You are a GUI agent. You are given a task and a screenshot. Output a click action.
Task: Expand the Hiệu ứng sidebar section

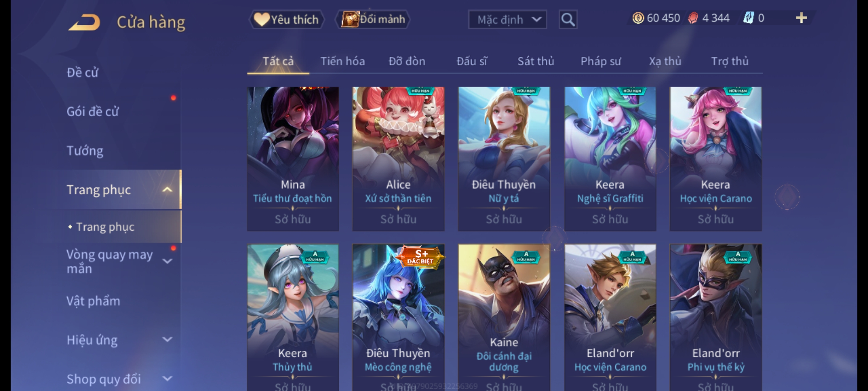pos(167,340)
